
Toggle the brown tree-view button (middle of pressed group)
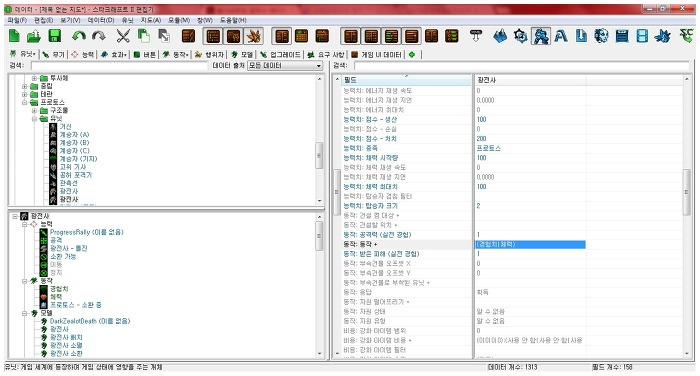click(233, 36)
